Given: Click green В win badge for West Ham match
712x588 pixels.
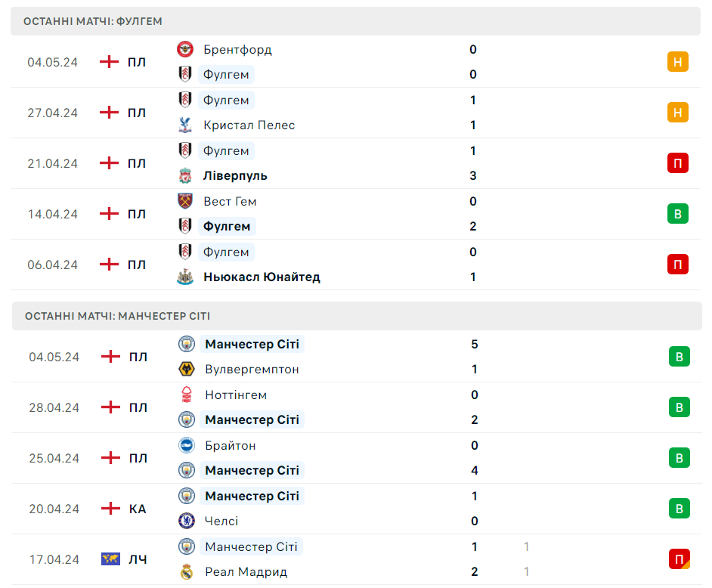Looking at the screenshot, I should point(677,214).
